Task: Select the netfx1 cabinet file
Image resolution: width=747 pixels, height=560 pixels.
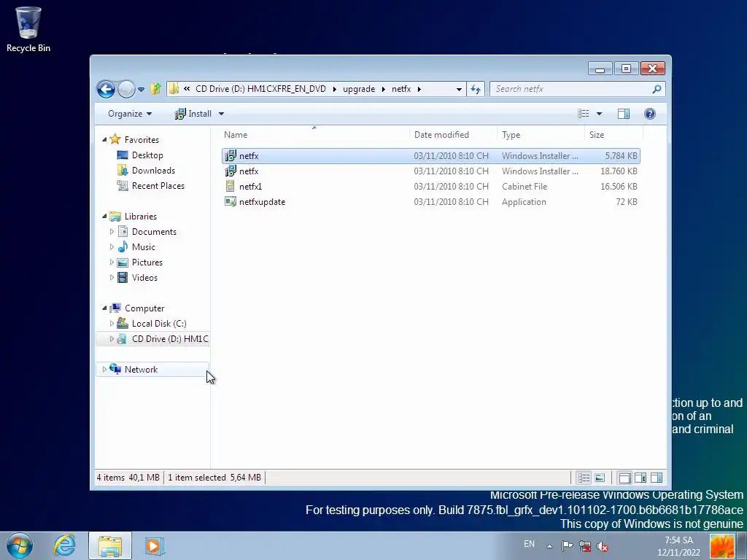Action: tap(430, 186)
